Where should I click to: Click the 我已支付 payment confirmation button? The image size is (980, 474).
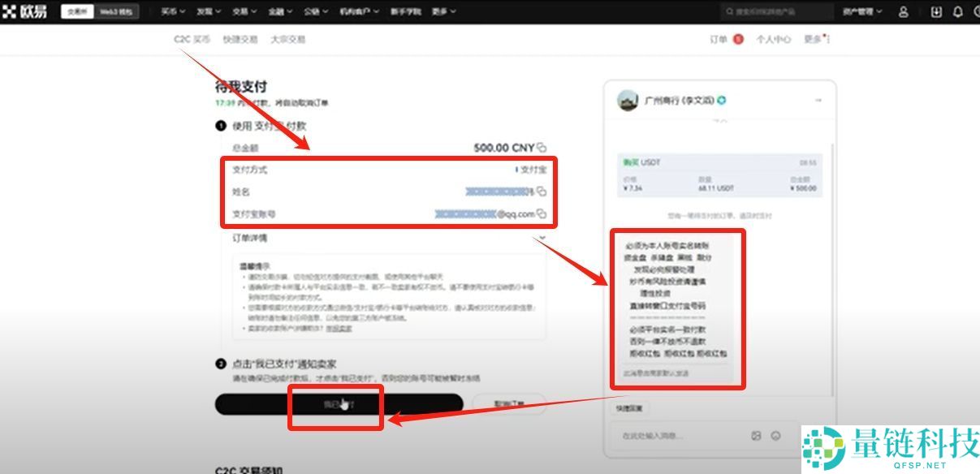pyautogui.click(x=338, y=404)
